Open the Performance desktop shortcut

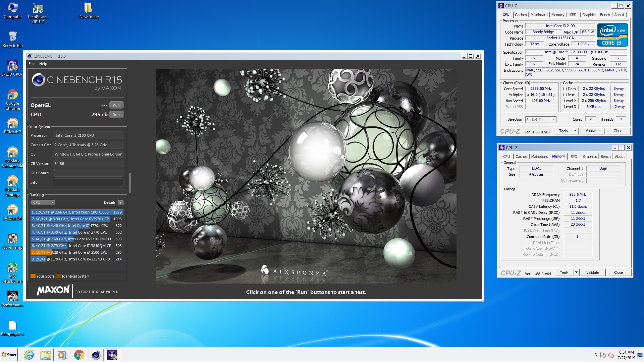coord(12,299)
